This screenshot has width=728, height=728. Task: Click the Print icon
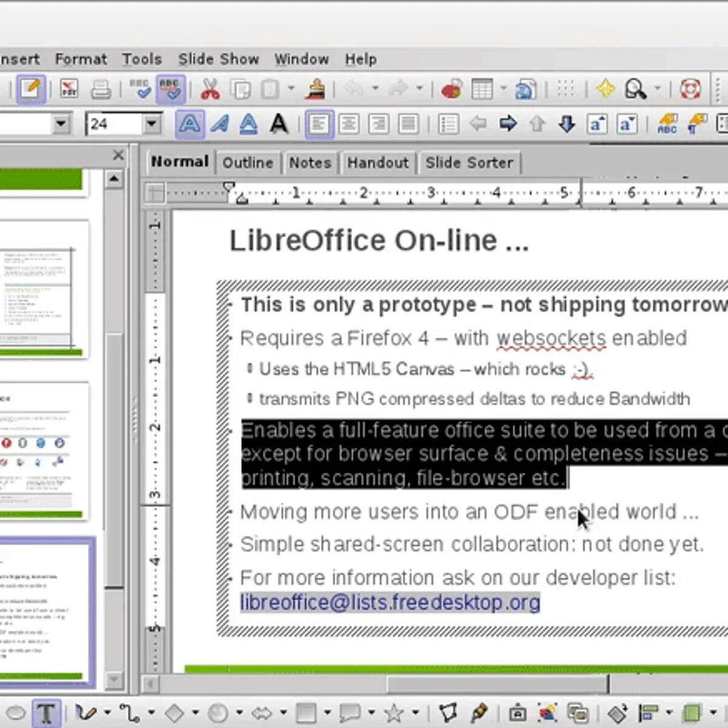point(101,89)
